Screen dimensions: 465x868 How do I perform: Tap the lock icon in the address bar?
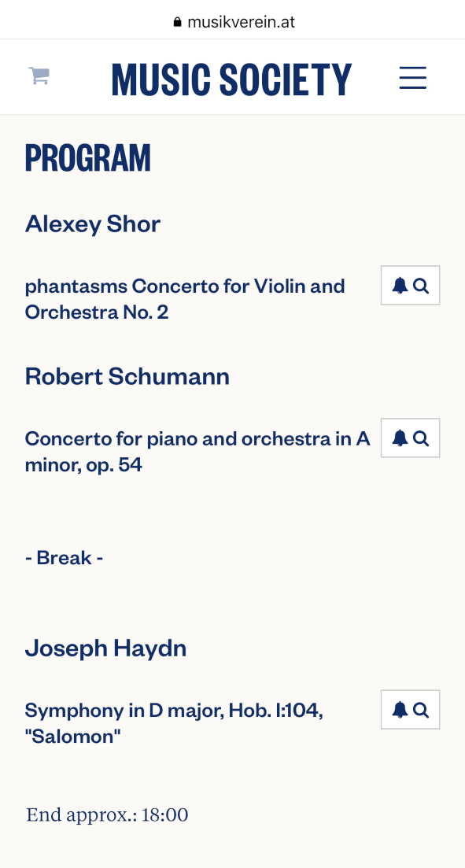click(x=177, y=22)
